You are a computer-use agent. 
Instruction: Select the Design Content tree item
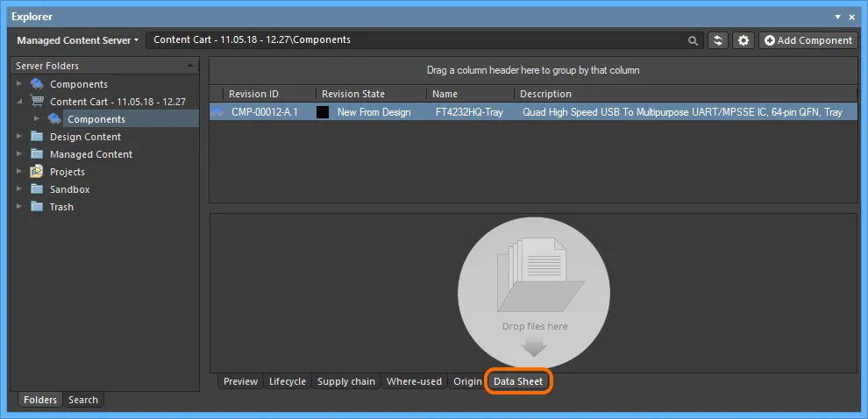tap(85, 137)
